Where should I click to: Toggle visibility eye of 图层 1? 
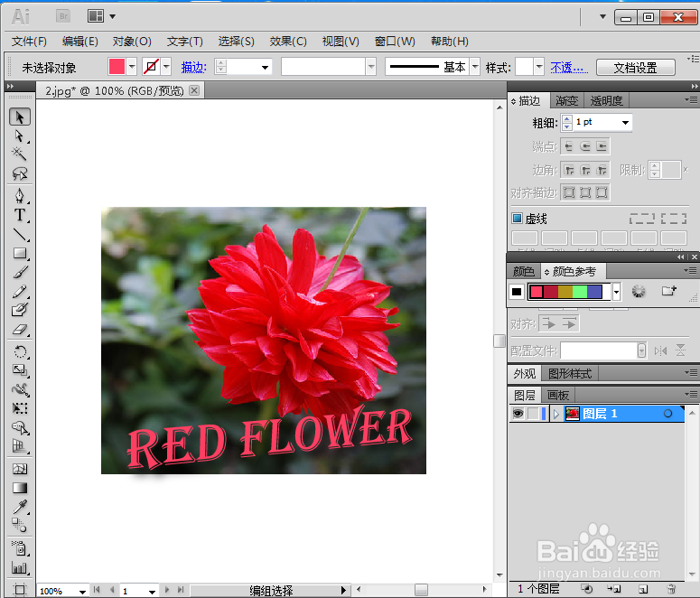(x=518, y=414)
